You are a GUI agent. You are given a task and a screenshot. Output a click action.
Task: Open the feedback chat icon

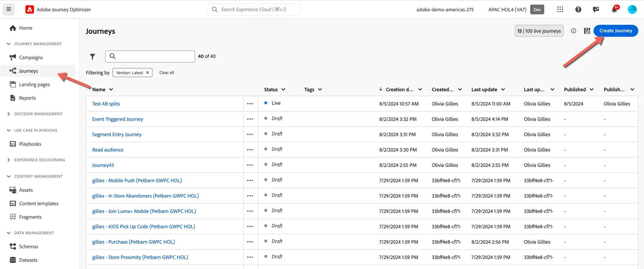pyautogui.click(x=596, y=9)
